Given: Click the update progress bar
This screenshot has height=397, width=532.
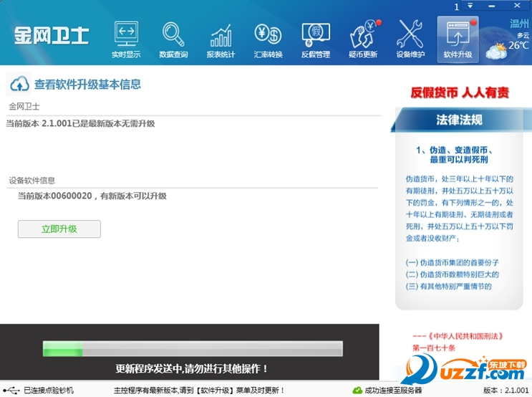Looking at the screenshot, I should coord(193,349).
